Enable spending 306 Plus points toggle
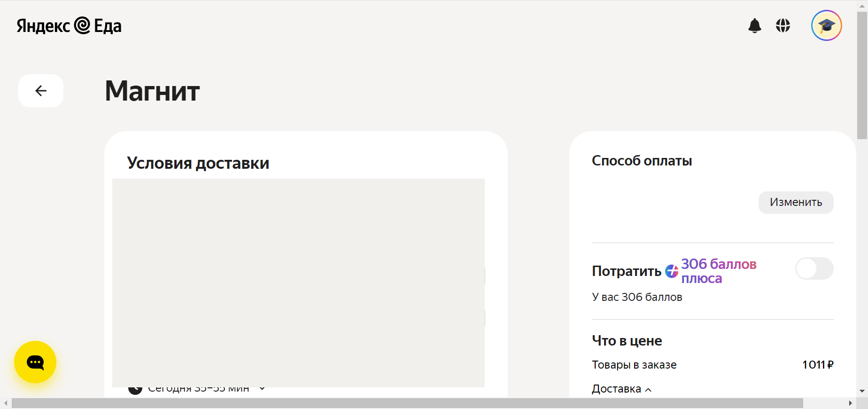Viewport: 868px width, 409px height. tap(814, 268)
